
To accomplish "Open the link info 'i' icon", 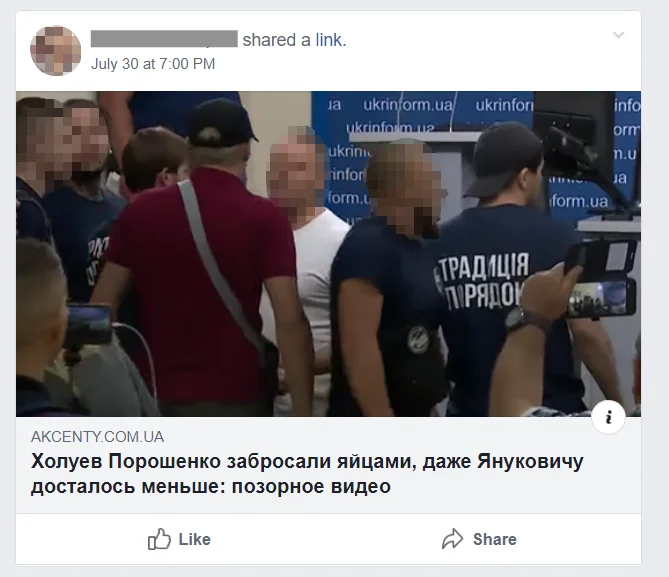I will (x=608, y=417).
